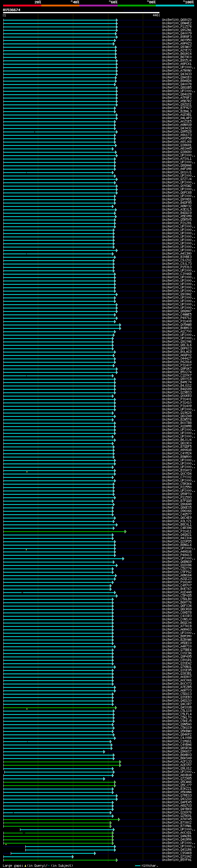Open hit UniRef100_Q9SZN1
Image resolution: width=197 pixels, height=868 pixels.
[x=177, y=30]
